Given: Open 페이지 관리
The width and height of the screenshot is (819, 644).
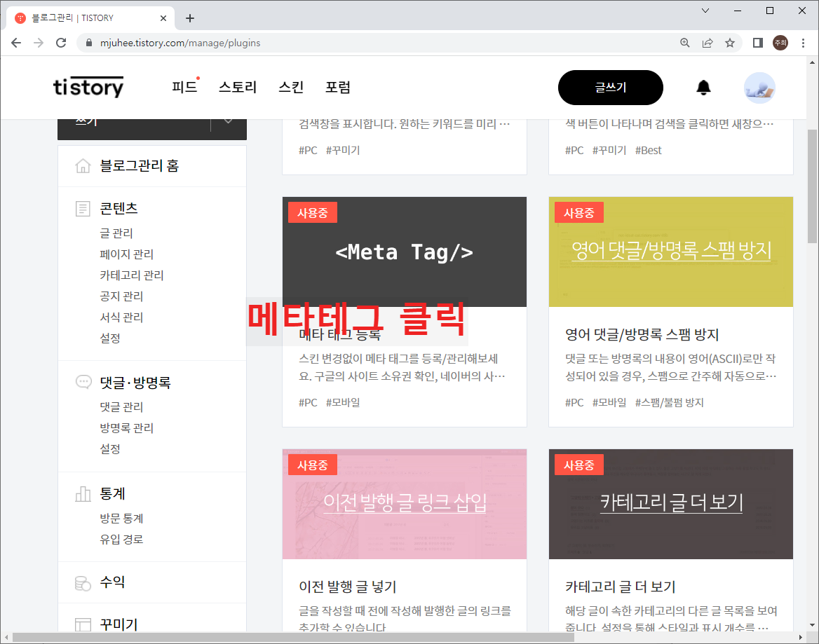Looking at the screenshot, I should click(x=127, y=254).
